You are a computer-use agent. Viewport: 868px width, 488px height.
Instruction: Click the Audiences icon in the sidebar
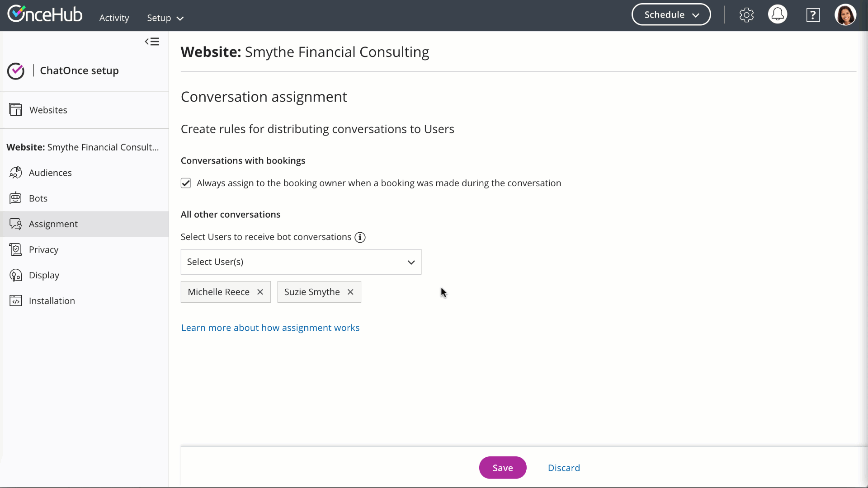[15, 173]
